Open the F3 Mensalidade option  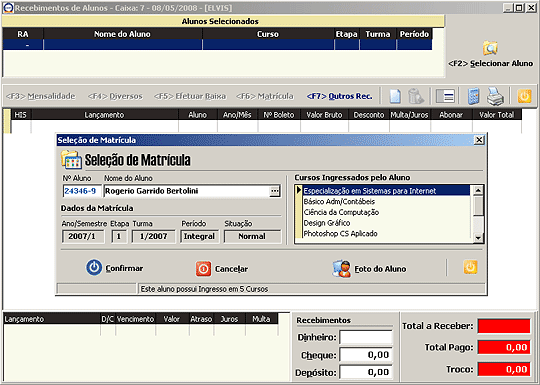41,96
